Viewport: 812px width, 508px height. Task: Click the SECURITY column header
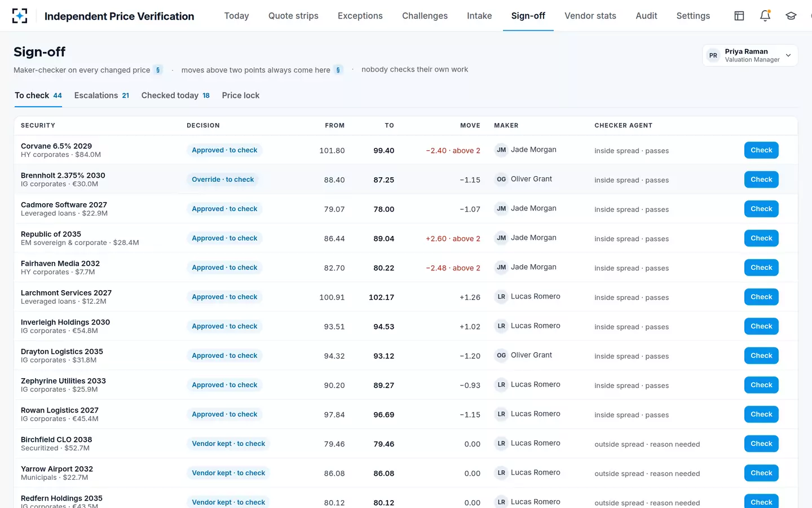pyautogui.click(x=38, y=125)
